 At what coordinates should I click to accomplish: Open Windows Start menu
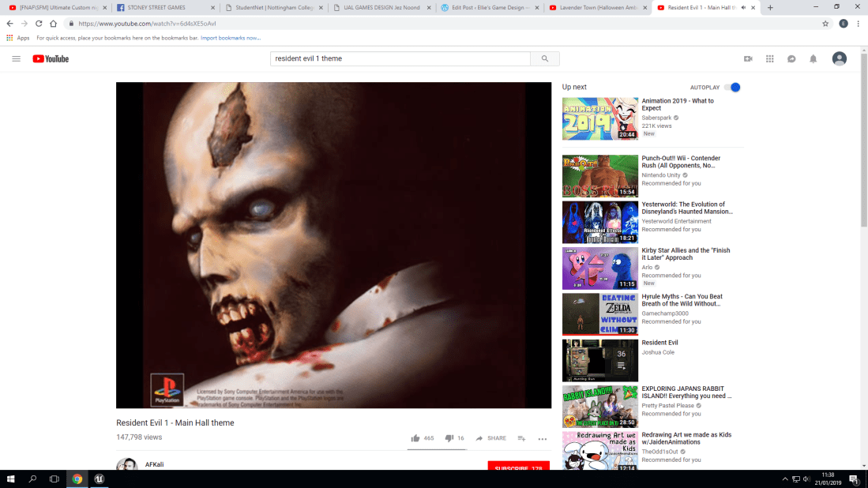(11, 479)
